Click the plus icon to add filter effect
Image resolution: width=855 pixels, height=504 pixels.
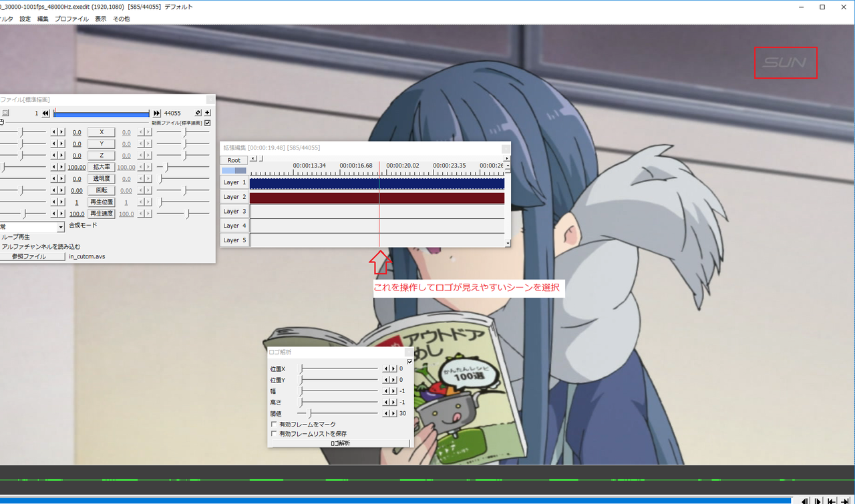pyautogui.click(x=208, y=113)
